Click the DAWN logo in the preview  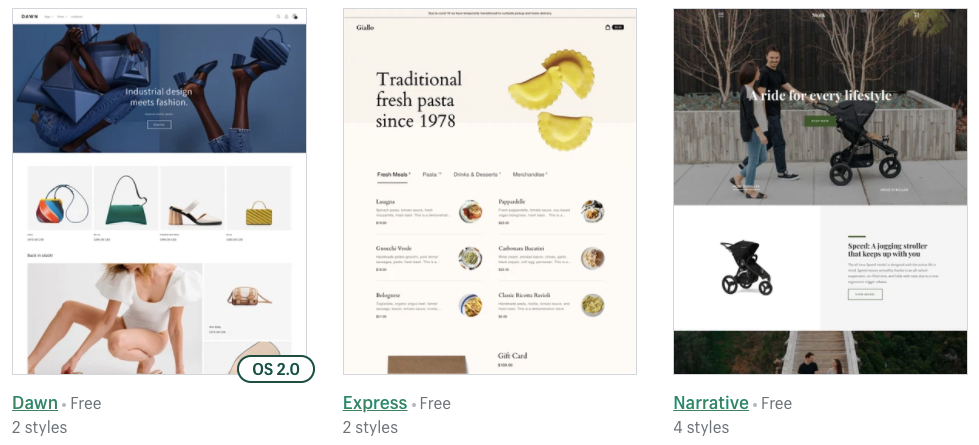[29, 16]
